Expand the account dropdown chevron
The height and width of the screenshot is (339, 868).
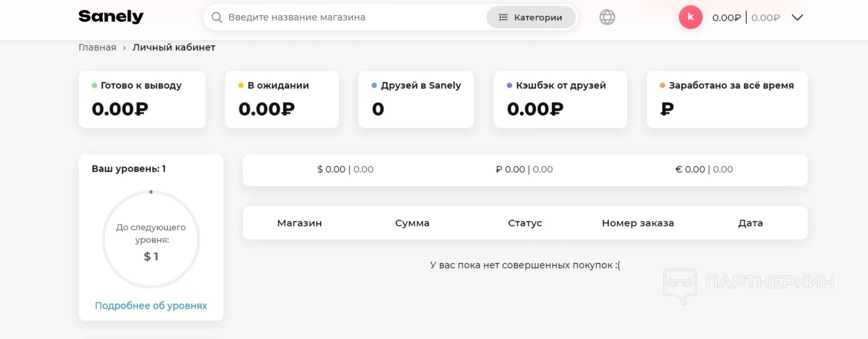click(x=797, y=18)
